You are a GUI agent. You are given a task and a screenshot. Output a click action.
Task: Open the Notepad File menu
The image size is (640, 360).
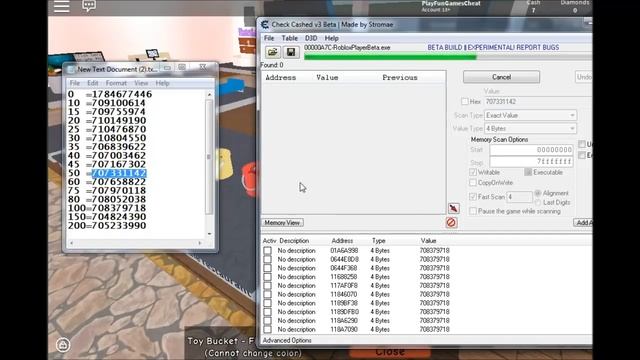point(75,83)
